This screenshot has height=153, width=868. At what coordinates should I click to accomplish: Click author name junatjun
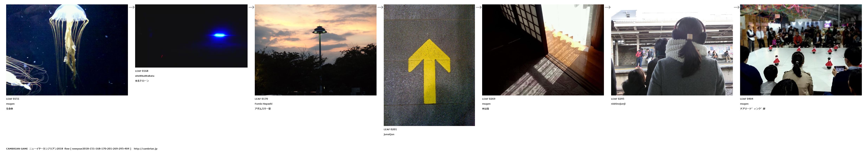(389, 135)
